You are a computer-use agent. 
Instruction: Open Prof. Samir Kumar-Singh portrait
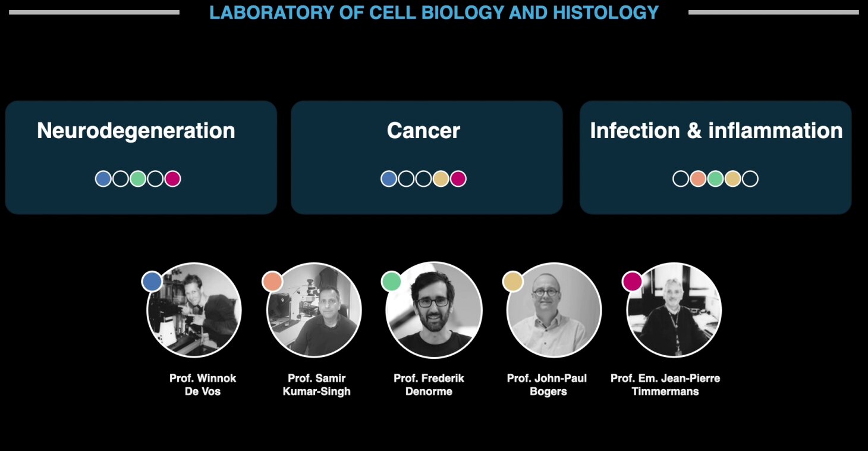click(x=314, y=310)
